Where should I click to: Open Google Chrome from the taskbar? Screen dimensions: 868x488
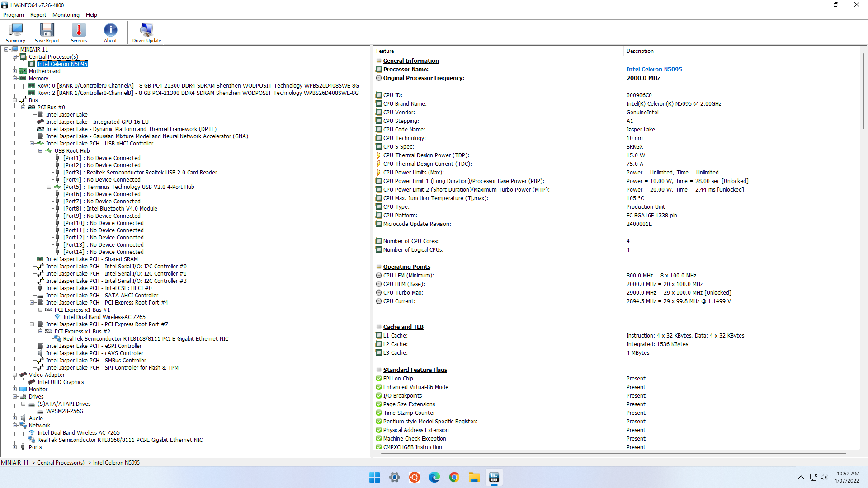point(454,478)
